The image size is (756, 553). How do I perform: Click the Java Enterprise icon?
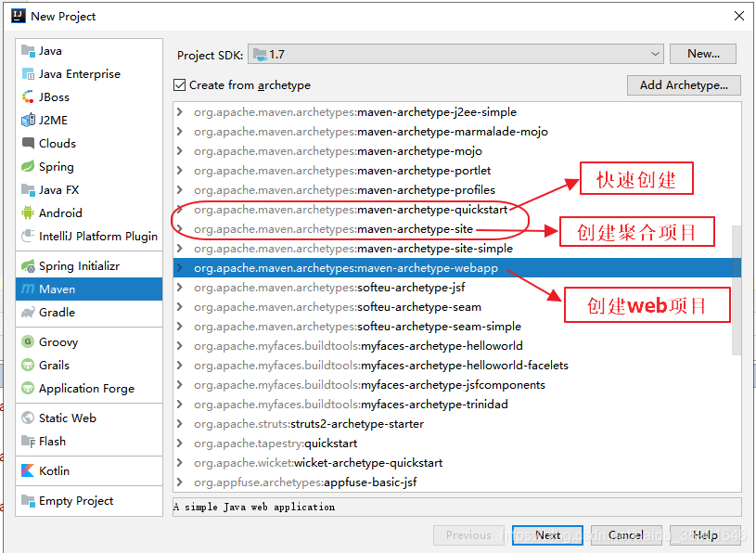tap(28, 74)
